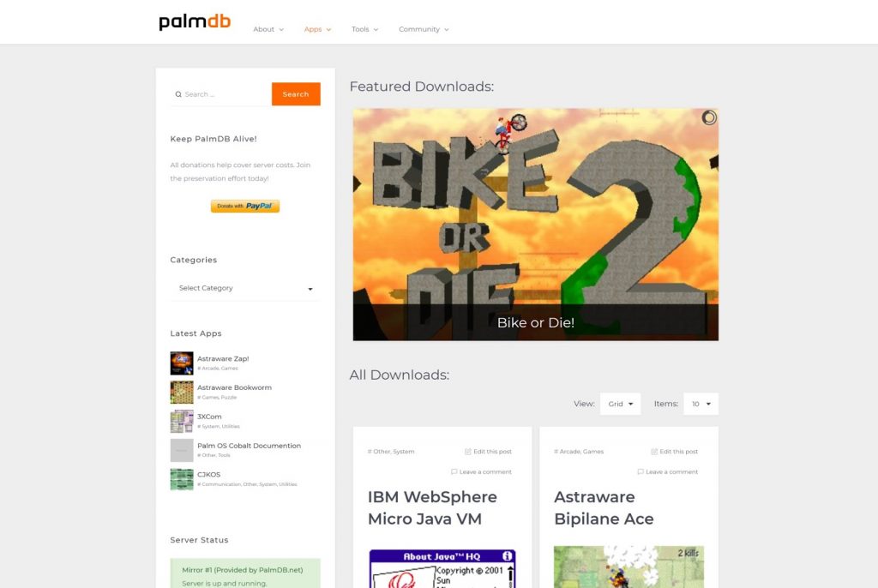878x588 pixels.
Task: Open IBM WebSphere Micro Java VM title
Action: click(432, 508)
